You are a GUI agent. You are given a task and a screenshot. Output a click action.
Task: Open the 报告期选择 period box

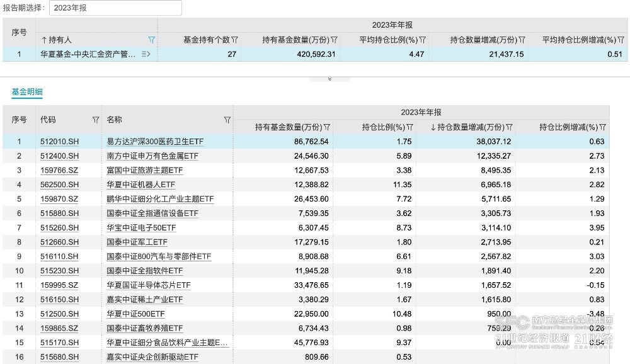(x=115, y=8)
